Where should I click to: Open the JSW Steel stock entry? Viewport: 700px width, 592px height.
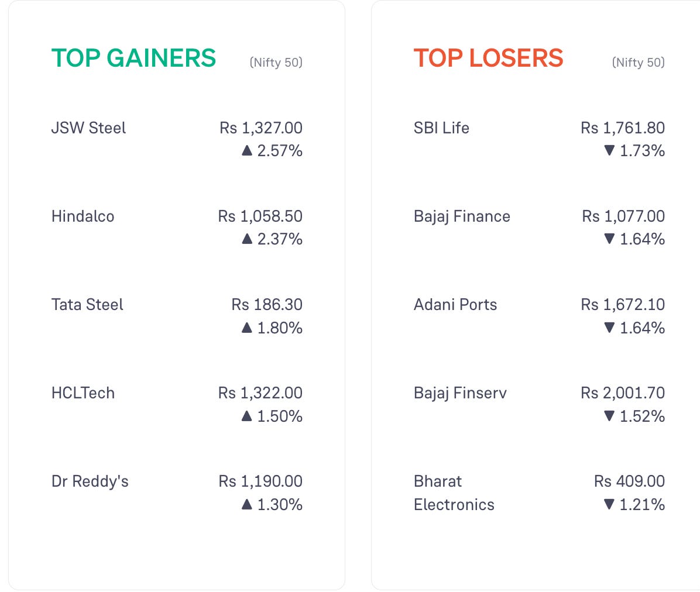tap(88, 128)
